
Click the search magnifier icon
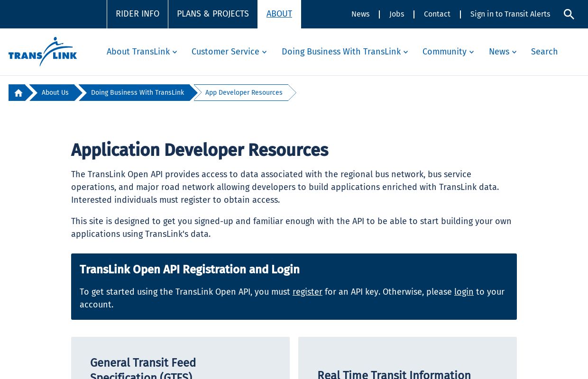[569, 14]
